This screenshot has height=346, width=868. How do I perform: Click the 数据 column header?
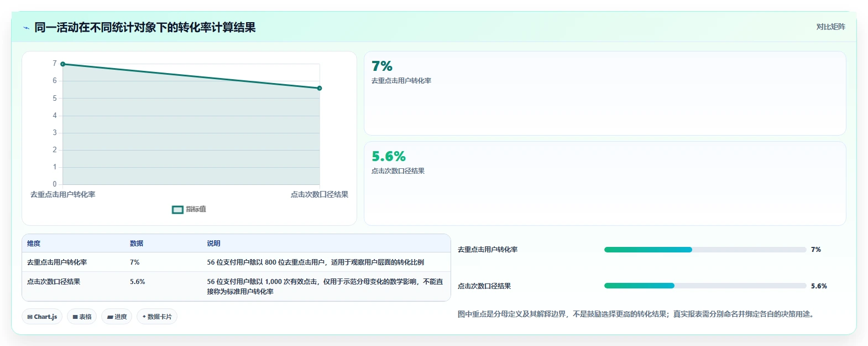(x=137, y=244)
